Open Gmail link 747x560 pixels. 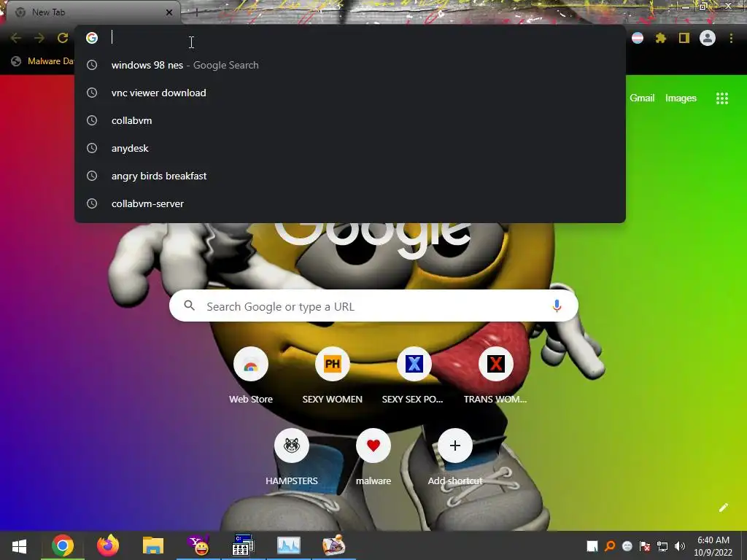[642, 98]
